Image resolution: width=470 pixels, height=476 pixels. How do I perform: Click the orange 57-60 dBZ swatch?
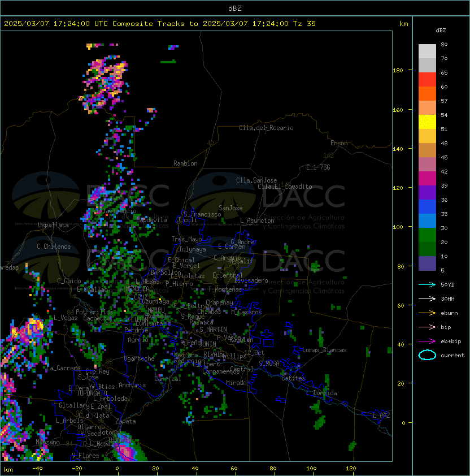click(x=427, y=93)
